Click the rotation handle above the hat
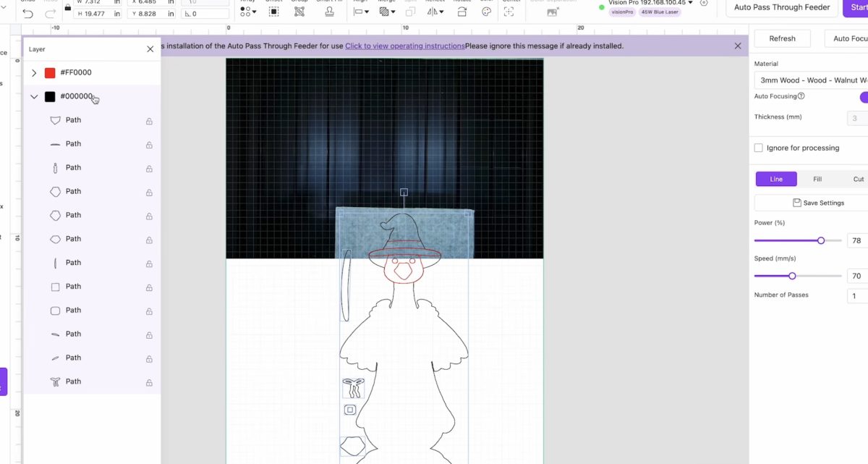 point(404,193)
